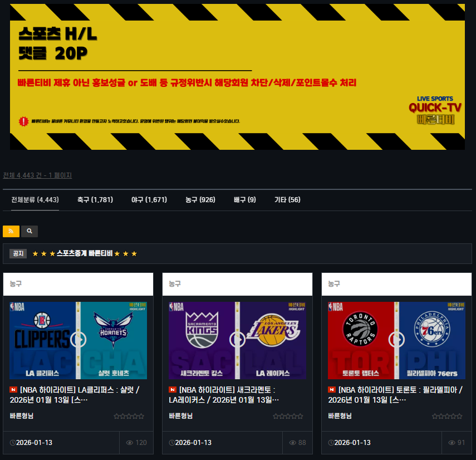Click the eye view-count icon showing 120
The height and width of the screenshot is (460, 476).
[130, 443]
